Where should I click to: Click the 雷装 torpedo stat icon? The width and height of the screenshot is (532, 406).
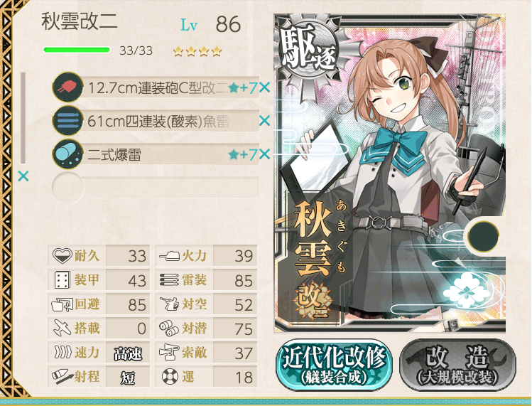click(x=169, y=279)
